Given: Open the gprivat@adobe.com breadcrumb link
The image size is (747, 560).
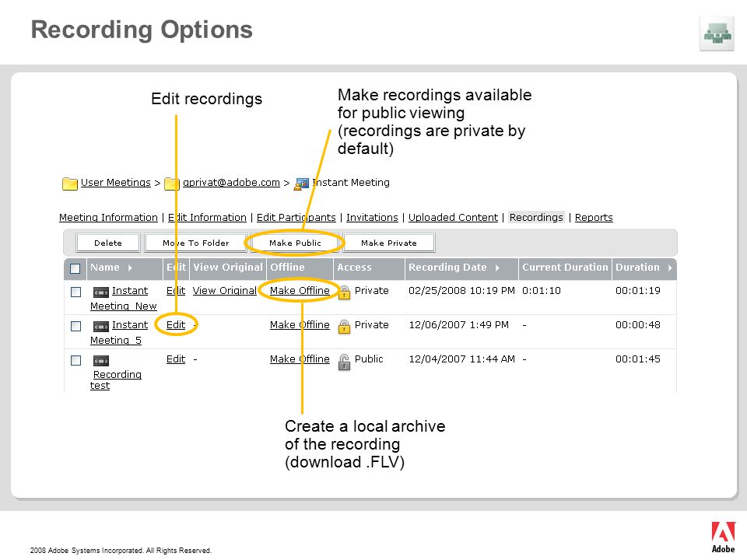Looking at the screenshot, I should pos(231,183).
